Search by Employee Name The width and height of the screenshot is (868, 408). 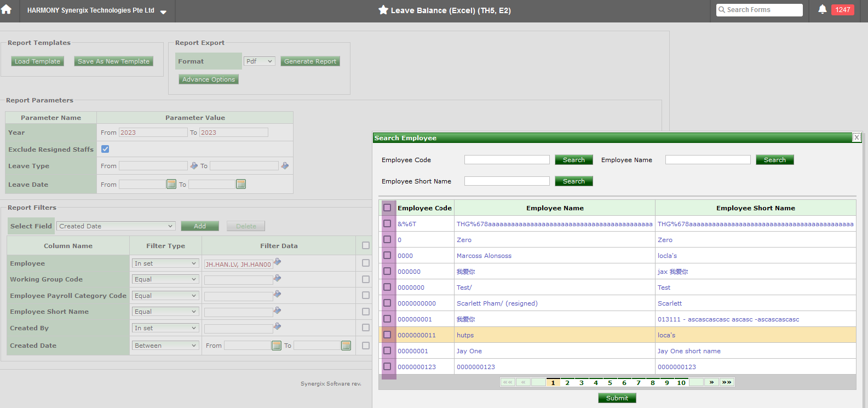pos(775,160)
